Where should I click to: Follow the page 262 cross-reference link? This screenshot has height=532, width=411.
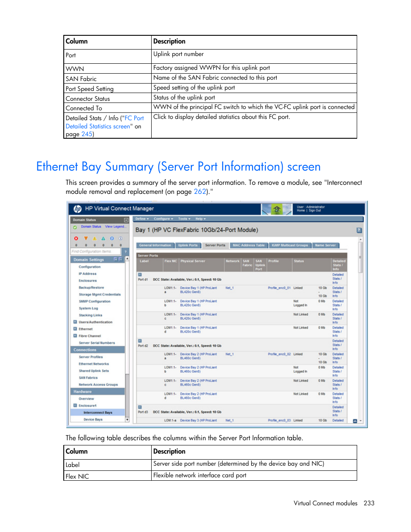coord(200,192)
